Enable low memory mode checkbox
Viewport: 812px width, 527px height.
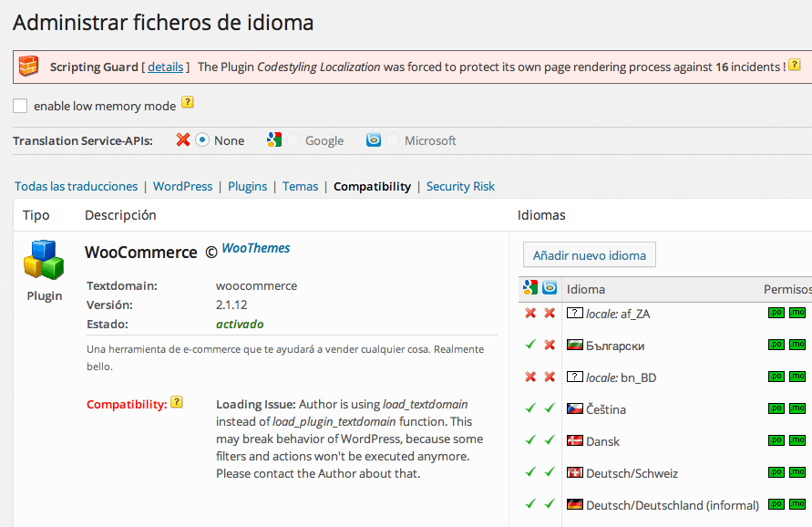[20, 106]
